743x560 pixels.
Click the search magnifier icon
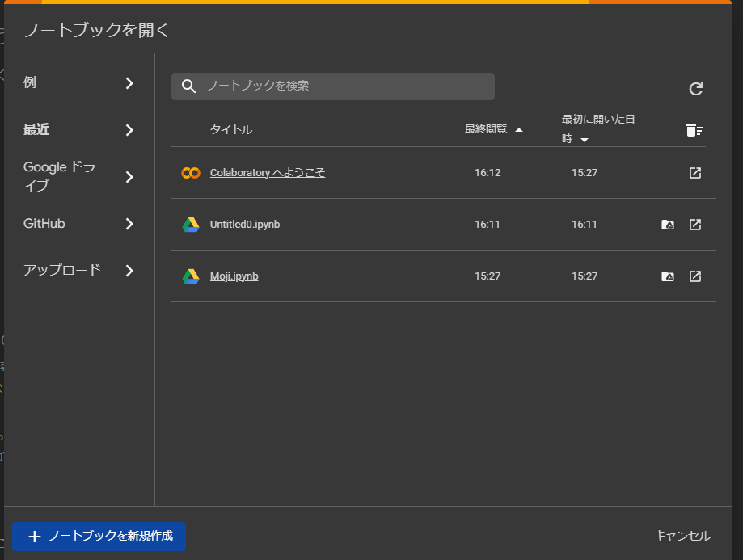coord(188,86)
